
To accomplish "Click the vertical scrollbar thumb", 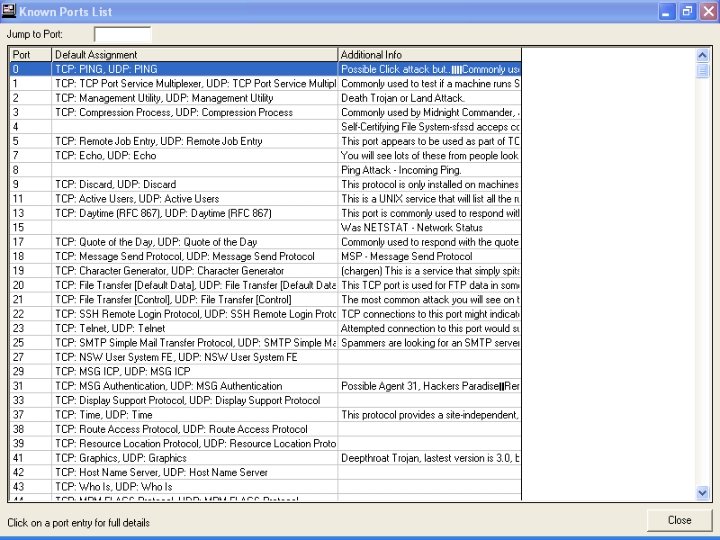I will [702, 71].
